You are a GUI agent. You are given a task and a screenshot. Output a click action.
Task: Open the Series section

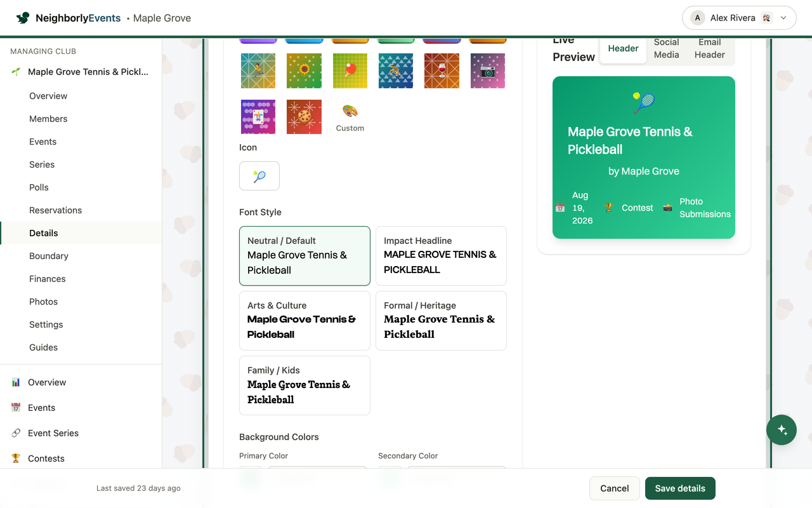(x=42, y=164)
